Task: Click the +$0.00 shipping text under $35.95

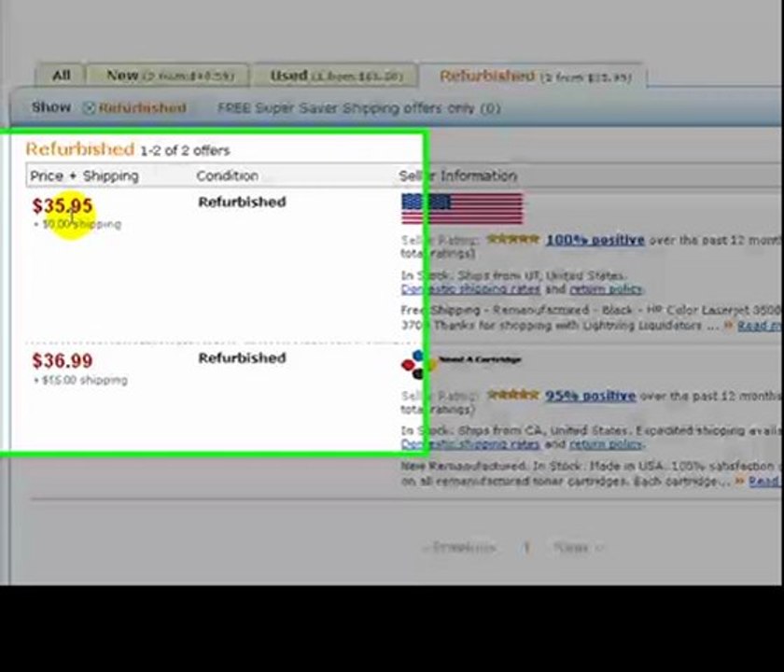Action: (77, 224)
